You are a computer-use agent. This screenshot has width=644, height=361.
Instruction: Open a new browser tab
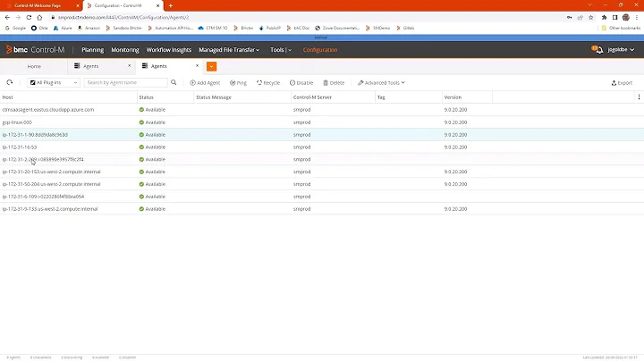pos(171,5)
